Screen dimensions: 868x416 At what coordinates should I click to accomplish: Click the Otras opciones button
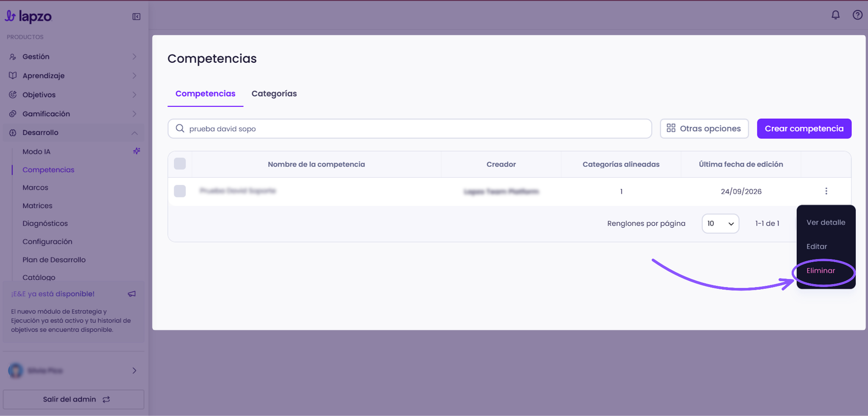click(704, 128)
